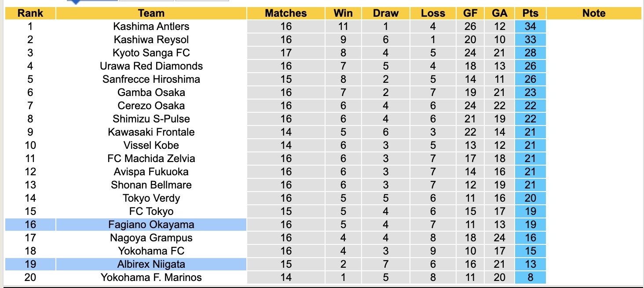Image resolution: width=644 pixels, height=288 pixels.
Task: Open Yokohama F. Marinos team entry
Action: (x=151, y=277)
